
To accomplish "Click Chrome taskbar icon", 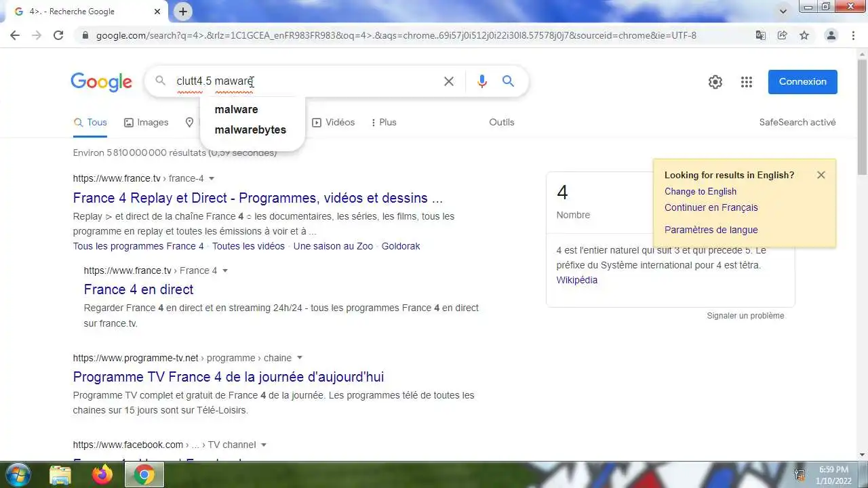I will click(x=144, y=475).
